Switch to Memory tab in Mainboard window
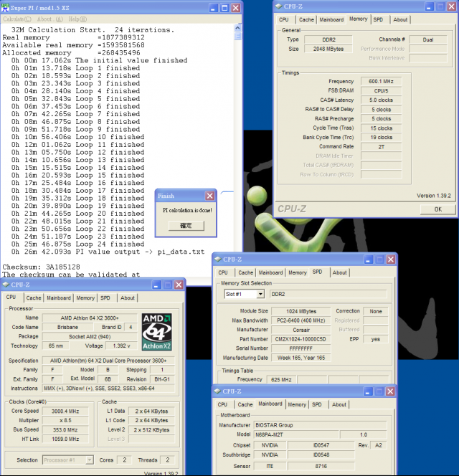459x476 pixels. coord(297,404)
